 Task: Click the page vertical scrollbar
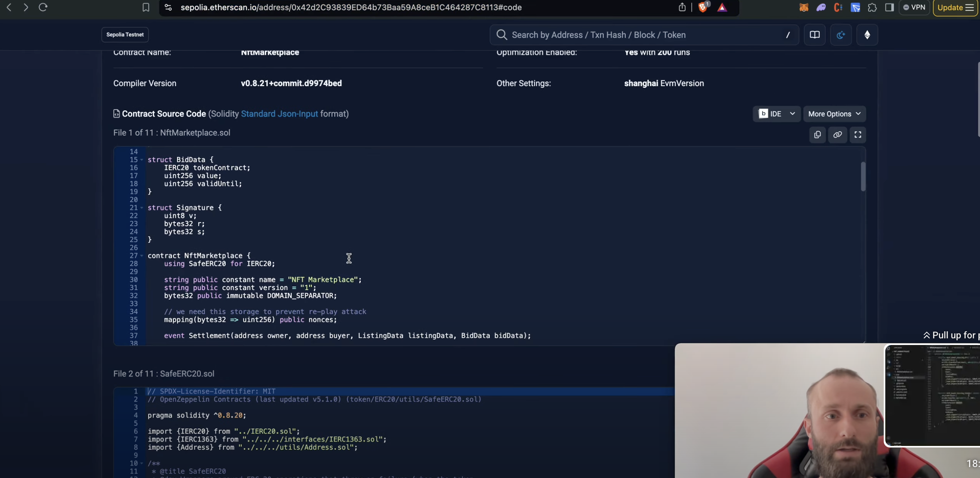(x=978, y=99)
